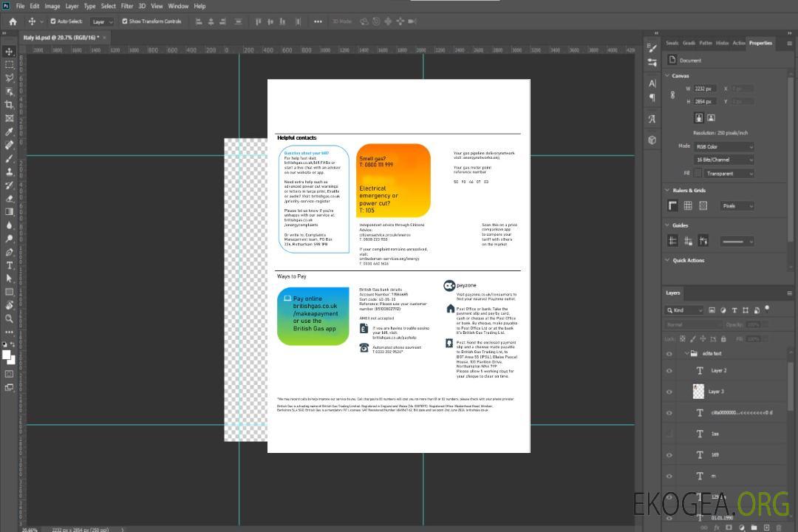The width and height of the screenshot is (798, 532).
Task: Select the Rectangular Marquee tool
Action: point(9,65)
